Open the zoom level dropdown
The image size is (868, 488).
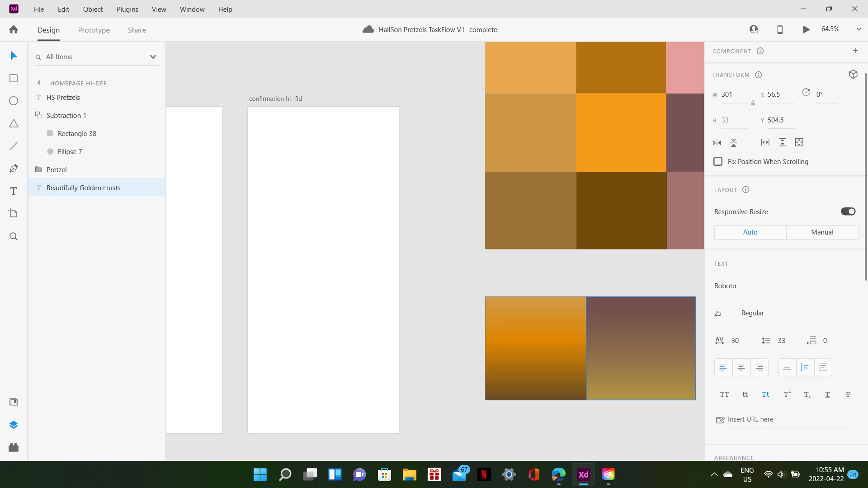[859, 29]
